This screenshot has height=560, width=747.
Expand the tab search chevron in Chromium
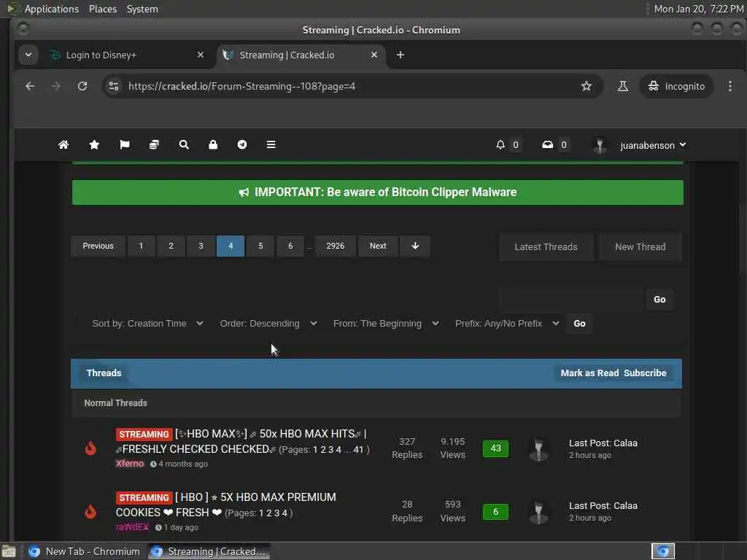(28, 55)
